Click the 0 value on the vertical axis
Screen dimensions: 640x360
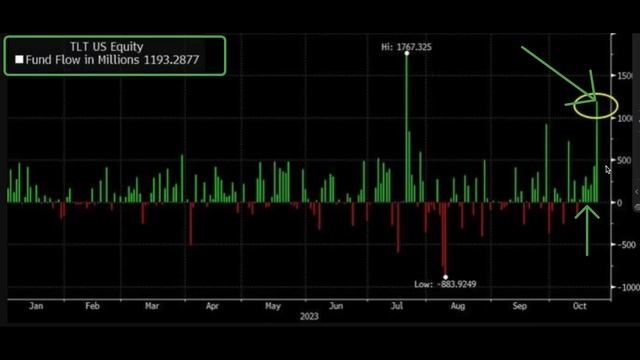620,203
